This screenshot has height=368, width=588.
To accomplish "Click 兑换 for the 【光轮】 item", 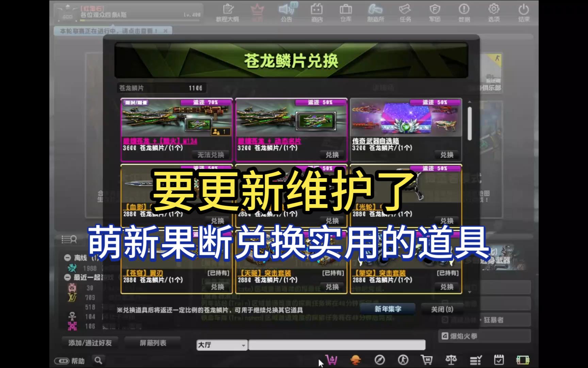I will point(447,221).
